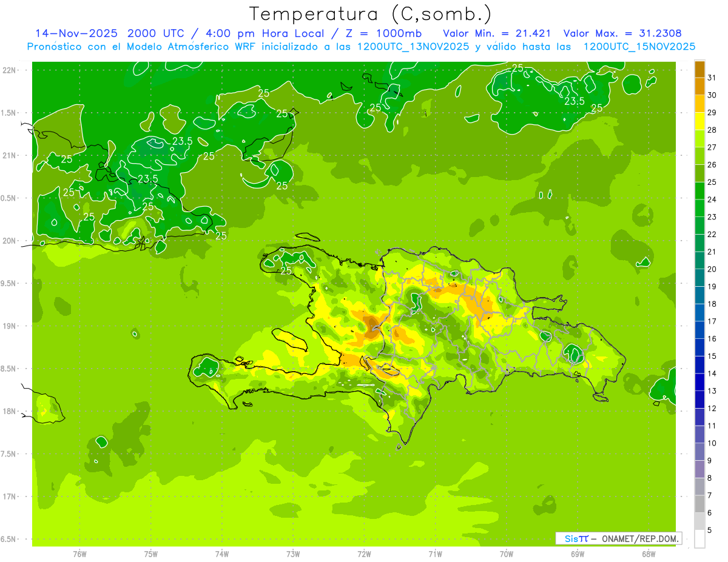The height and width of the screenshot is (562, 728).
Task: Click the legend scale label '10'
Action: 712,443
